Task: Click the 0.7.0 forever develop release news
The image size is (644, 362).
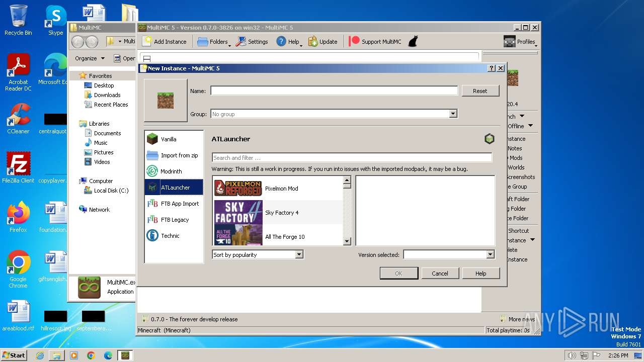Action: tap(190, 319)
